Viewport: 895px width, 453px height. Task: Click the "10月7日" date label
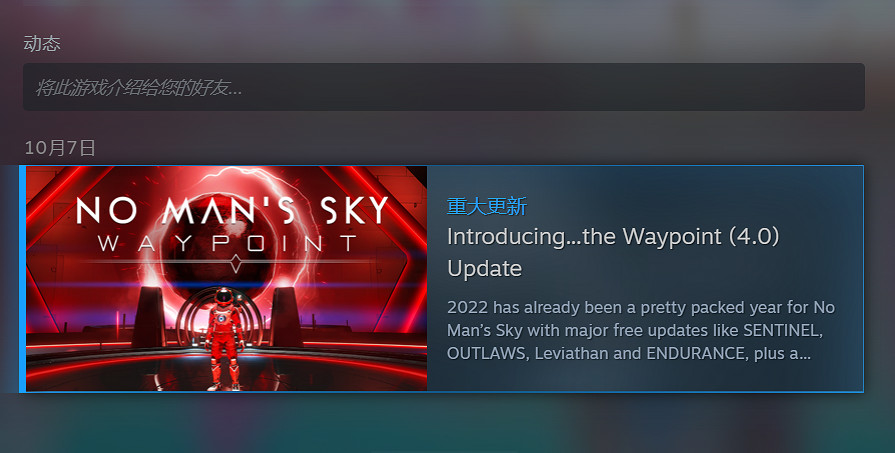(x=60, y=148)
